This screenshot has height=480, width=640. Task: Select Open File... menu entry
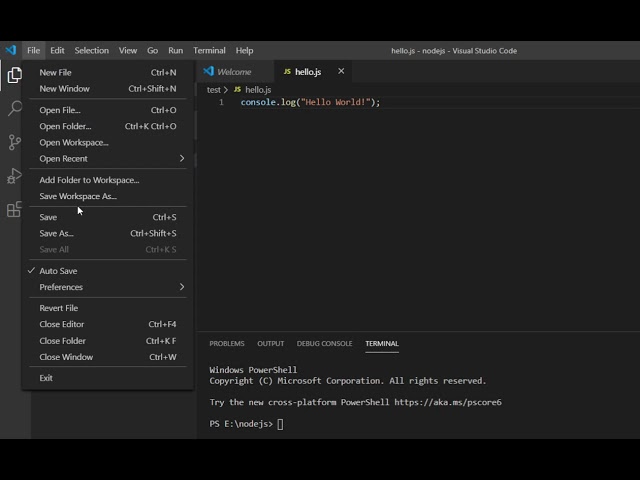click(x=108, y=110)
